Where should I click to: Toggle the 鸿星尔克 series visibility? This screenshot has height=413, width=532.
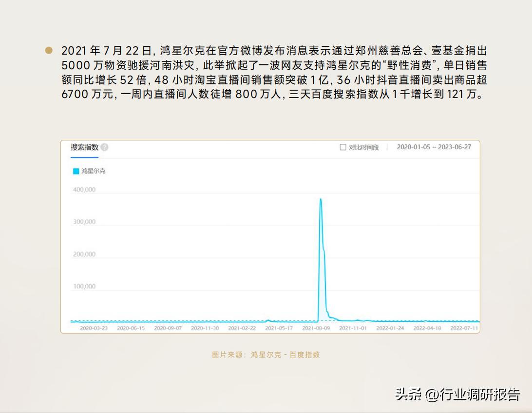coord(87,172)
